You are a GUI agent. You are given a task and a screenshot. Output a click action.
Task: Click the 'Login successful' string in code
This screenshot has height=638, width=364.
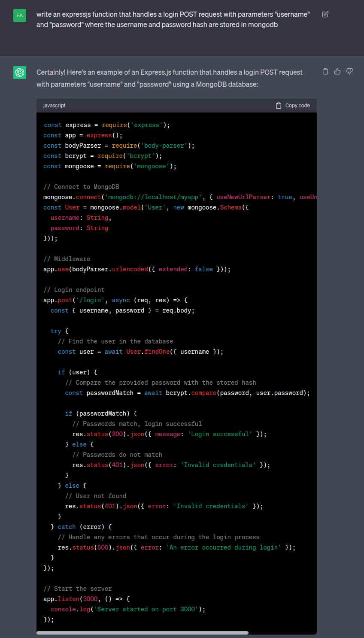pos(220,434)
